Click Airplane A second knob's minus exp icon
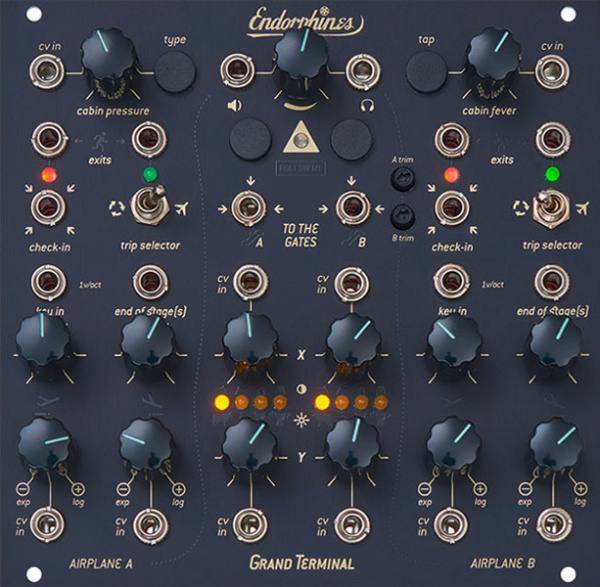Image resolution: width=600 pixels, height=587 pixels. pyautogui.click(x=123, y=489)
